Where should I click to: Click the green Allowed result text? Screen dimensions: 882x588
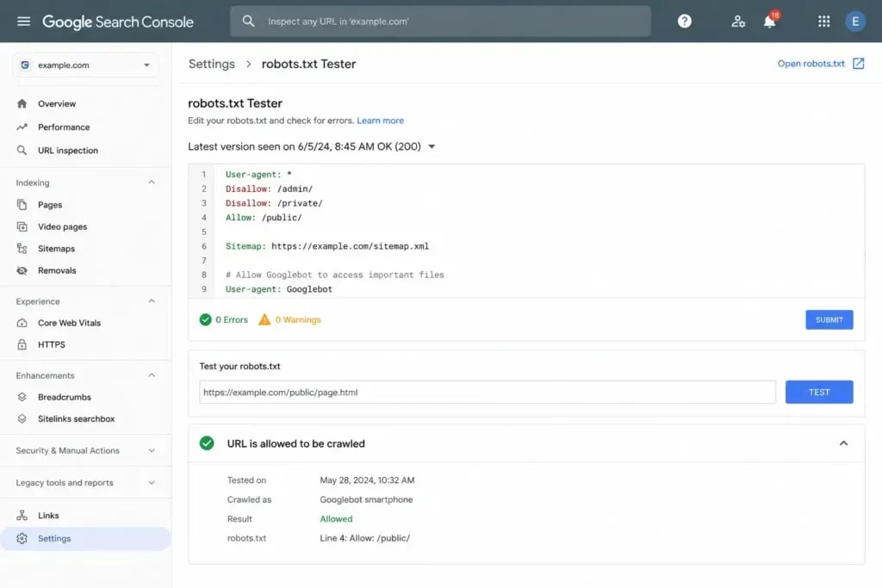[x=336, y=519]
